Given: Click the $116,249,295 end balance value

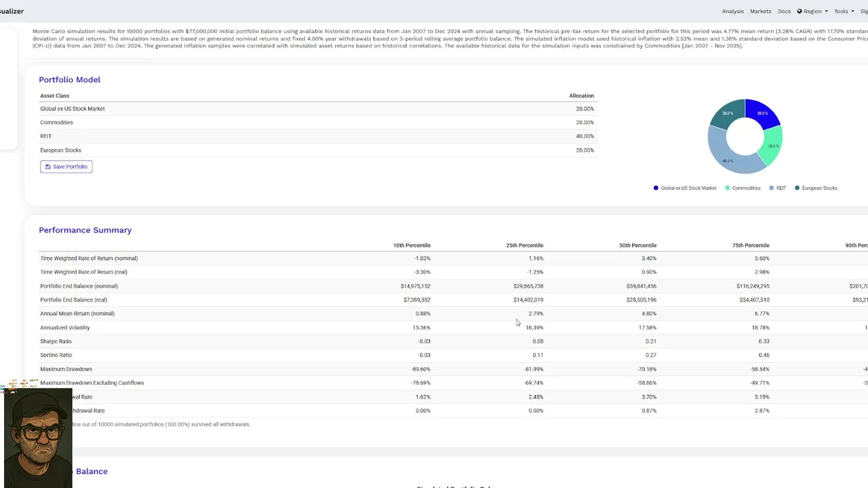Looking at the screenshot, I should pyautogui.click(x=753, y=286).
